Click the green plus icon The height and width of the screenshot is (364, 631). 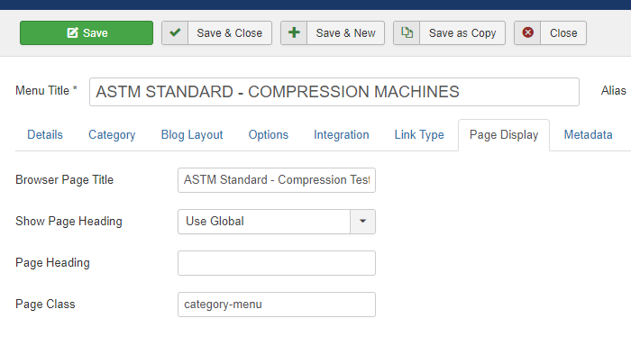point(294,32)
